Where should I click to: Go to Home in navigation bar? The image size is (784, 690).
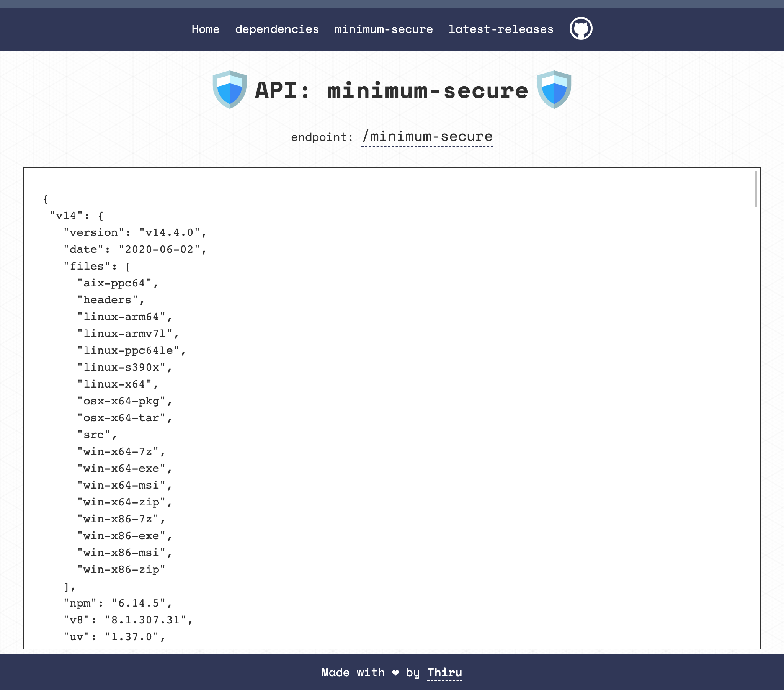pos(205,29)
